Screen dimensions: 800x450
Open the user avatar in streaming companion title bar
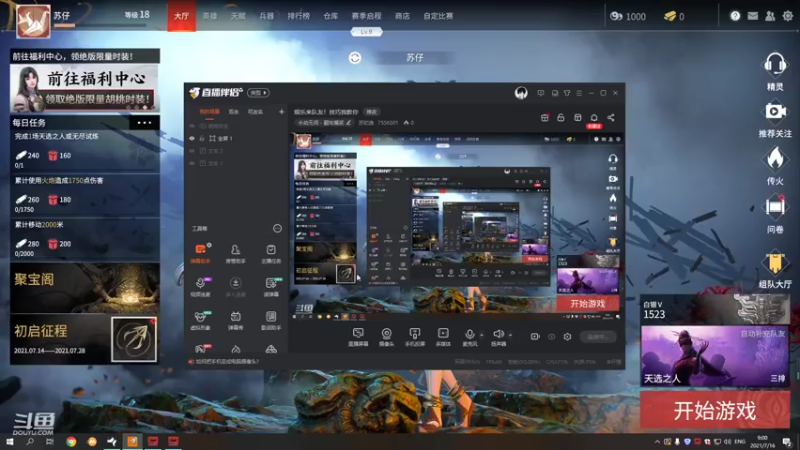(521, 93)
